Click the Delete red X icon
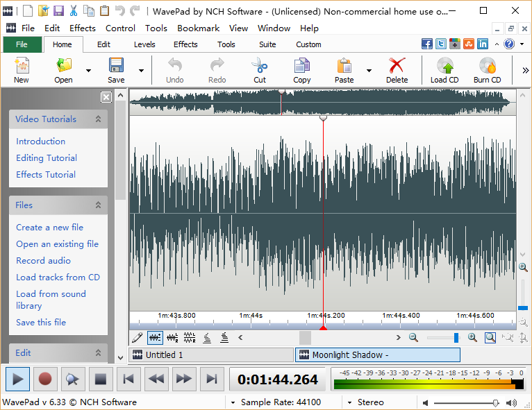Screen dimensions: 532x410 (397, 67)
